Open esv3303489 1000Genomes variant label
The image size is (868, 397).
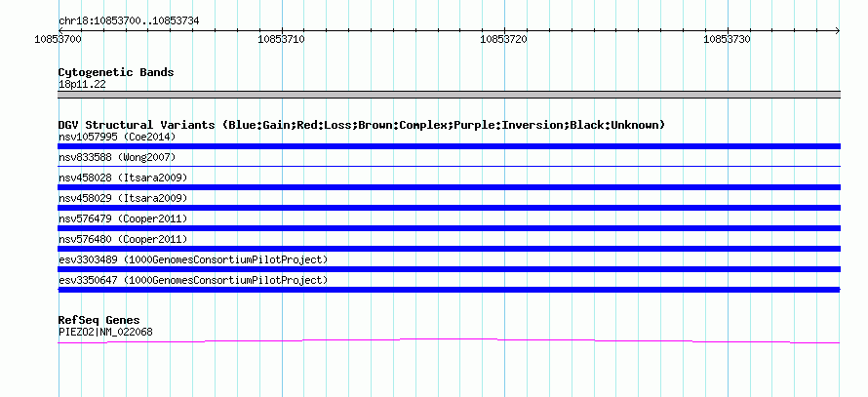click(x=193, y=259)
